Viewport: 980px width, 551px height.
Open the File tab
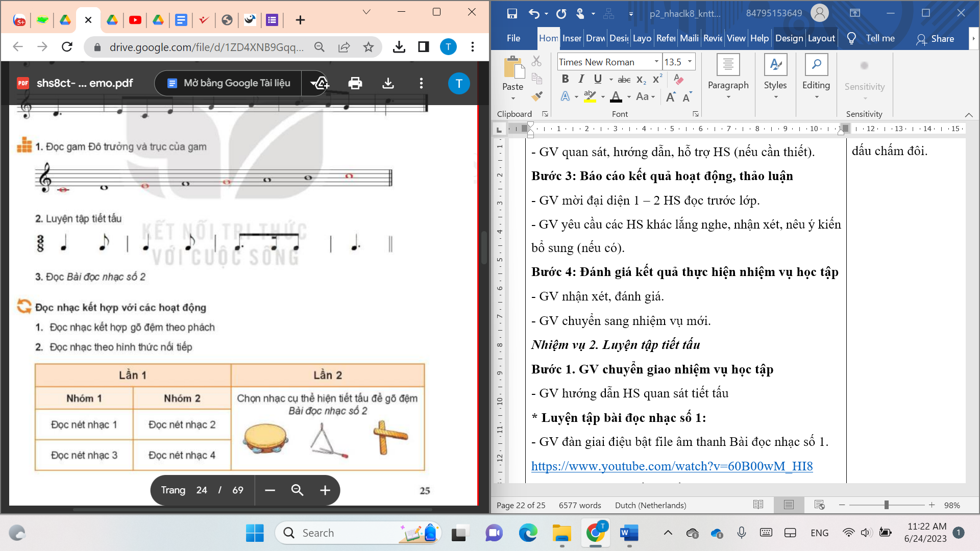click(x=513, y=38)
